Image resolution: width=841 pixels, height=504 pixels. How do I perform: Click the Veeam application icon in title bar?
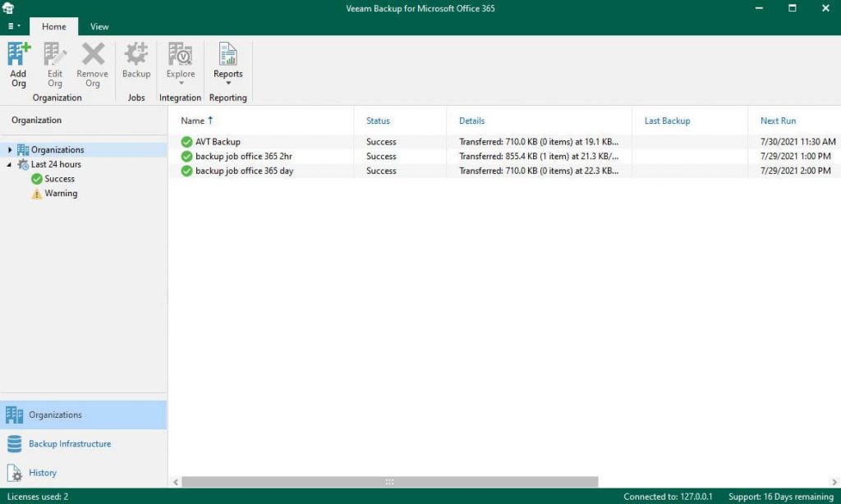point(8,8)
